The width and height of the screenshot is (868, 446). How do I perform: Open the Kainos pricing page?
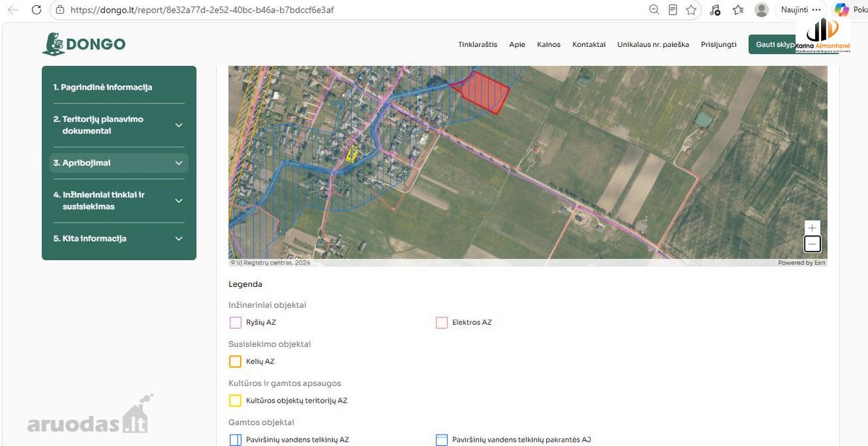(549, 45)
